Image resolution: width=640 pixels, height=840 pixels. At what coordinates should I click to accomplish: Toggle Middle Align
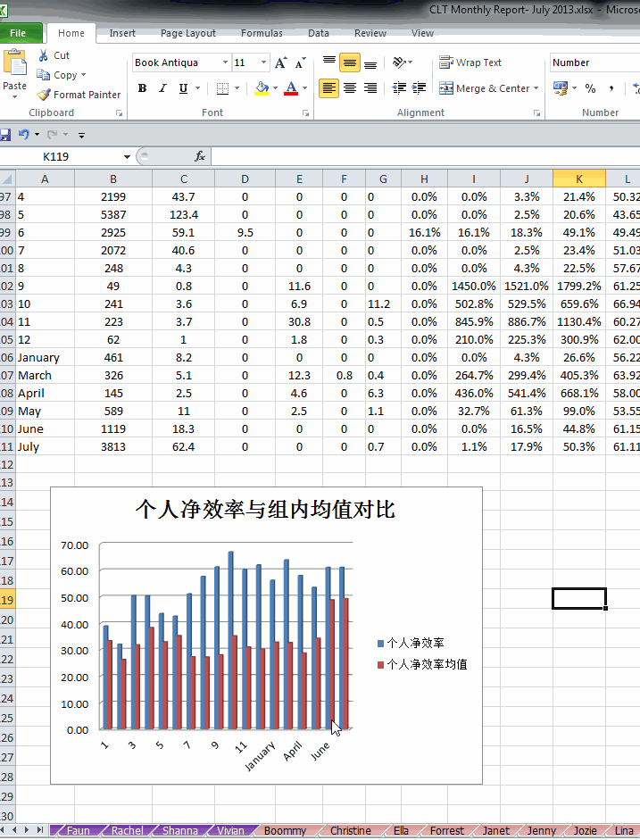click(350, 63)
